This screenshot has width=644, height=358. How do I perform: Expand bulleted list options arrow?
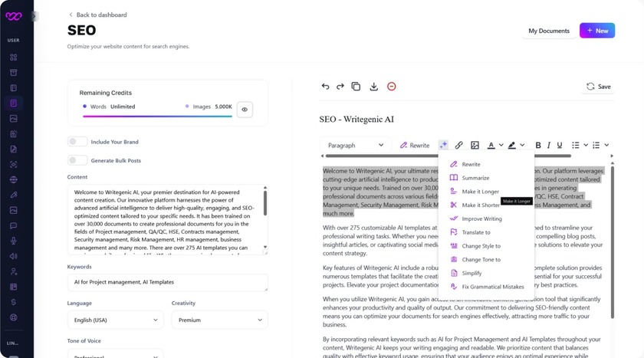click(x=586, y=145)
